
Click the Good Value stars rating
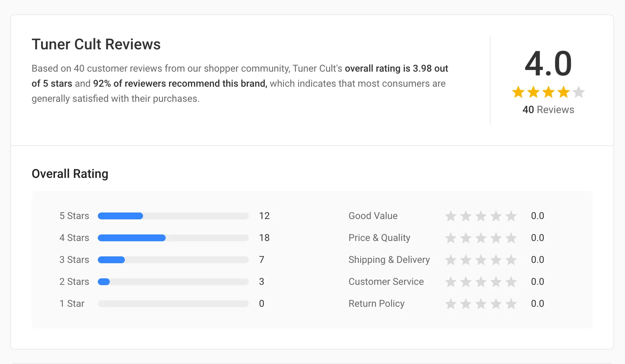[481, 216]
